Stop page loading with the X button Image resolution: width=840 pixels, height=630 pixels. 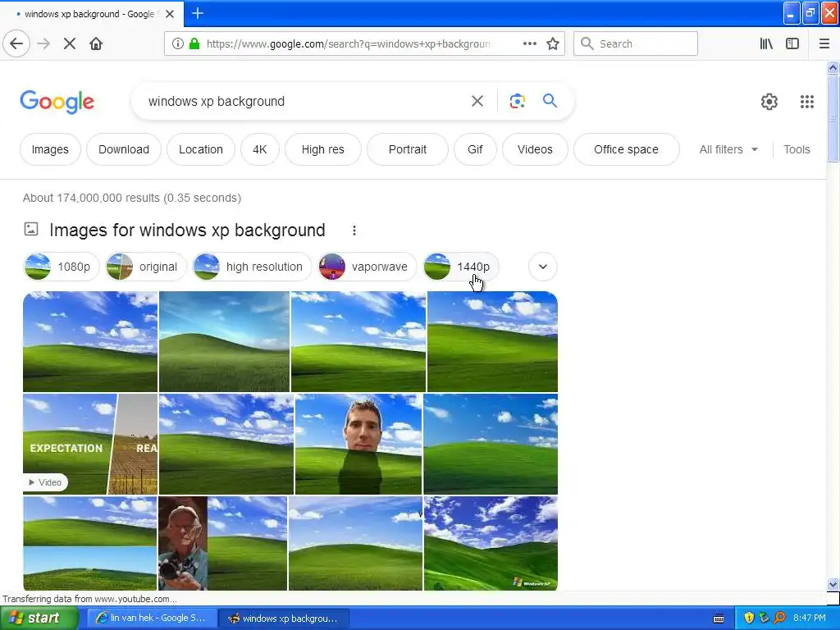(70, 43)
